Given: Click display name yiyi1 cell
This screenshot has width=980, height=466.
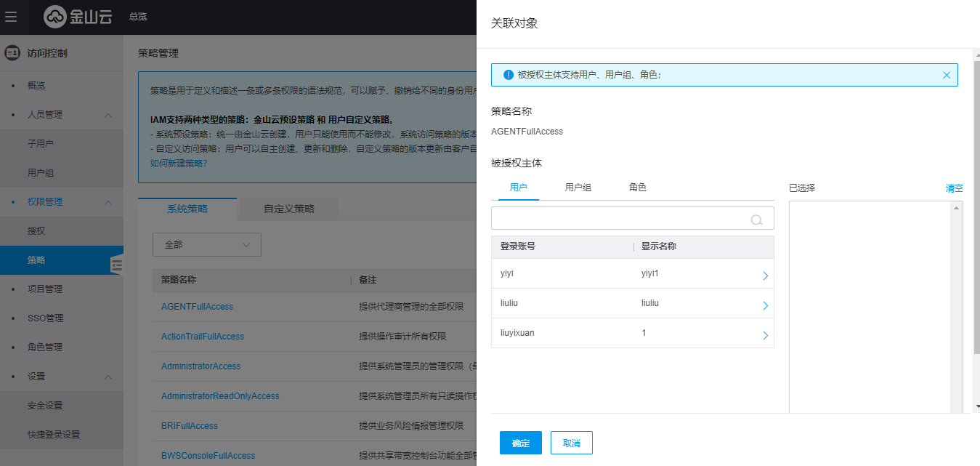Looking at the screenshot, I should [650, 273].
